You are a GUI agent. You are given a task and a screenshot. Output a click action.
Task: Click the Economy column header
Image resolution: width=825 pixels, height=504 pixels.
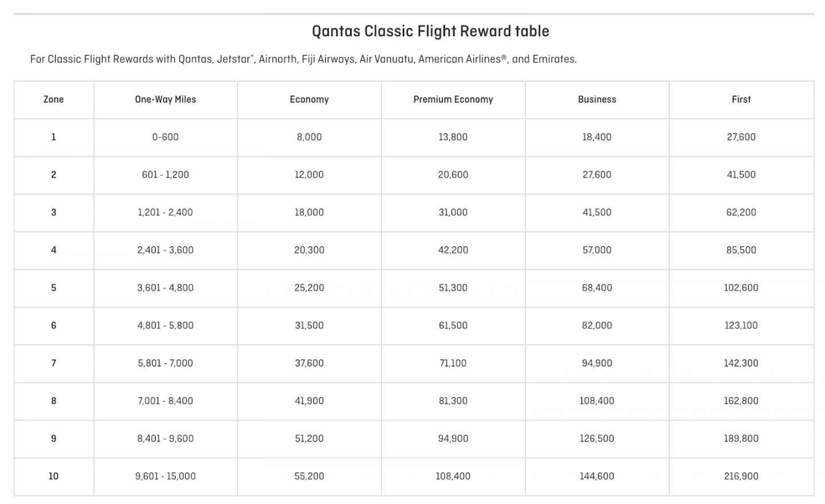coord(309,100)
